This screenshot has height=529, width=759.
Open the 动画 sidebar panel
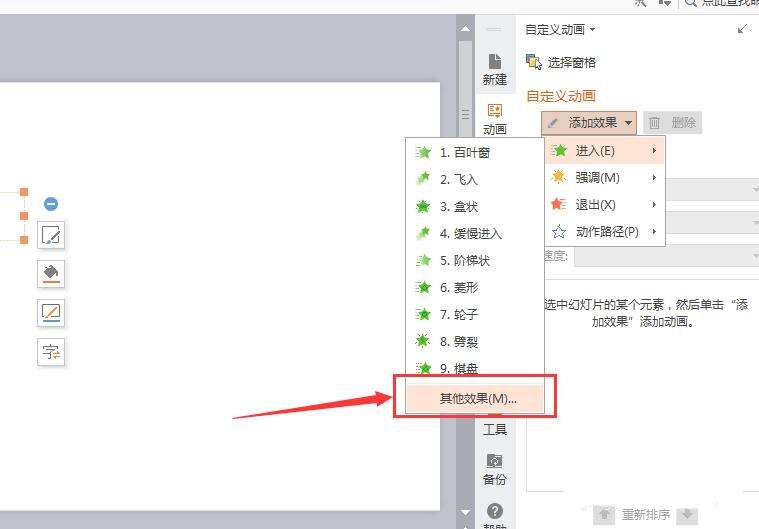pyautogui.click(x=495, y=120)
